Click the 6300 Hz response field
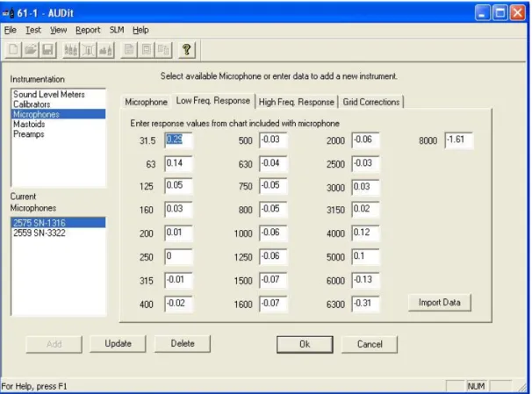Screen dimensions: 532x394 click(366, 304)
